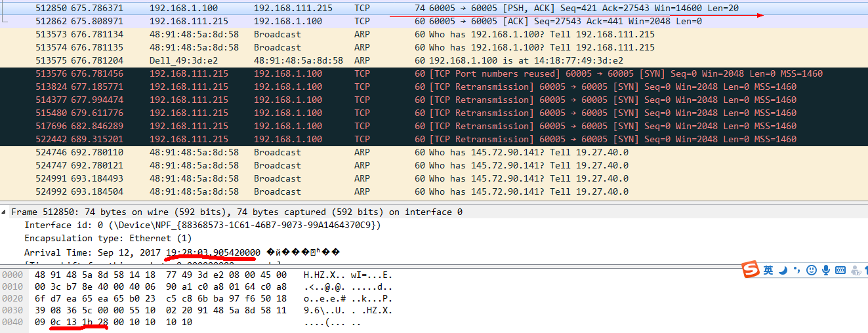Open the Sogou input method logo menu
868x333 pixels.
click(751, 270)
